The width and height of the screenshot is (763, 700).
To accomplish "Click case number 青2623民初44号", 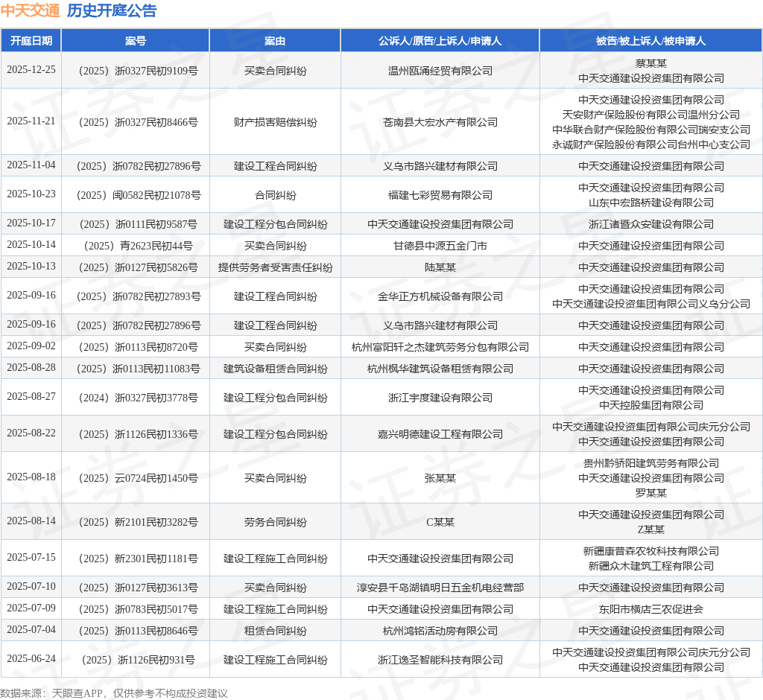I will pyautogui.click(x=138, y=246).
